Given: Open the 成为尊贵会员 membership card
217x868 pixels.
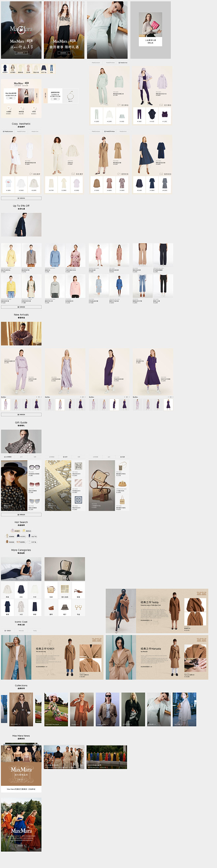Looking at the screenshot, I should click(21, 768).
